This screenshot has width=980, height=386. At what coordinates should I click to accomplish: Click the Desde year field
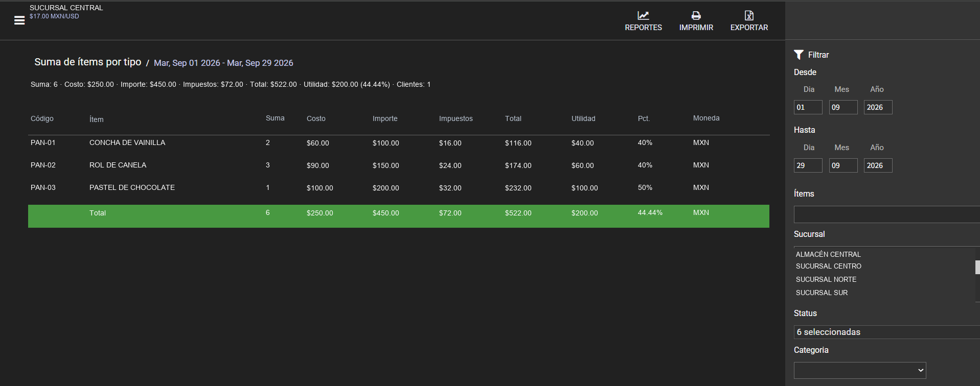tap(878, 107)
